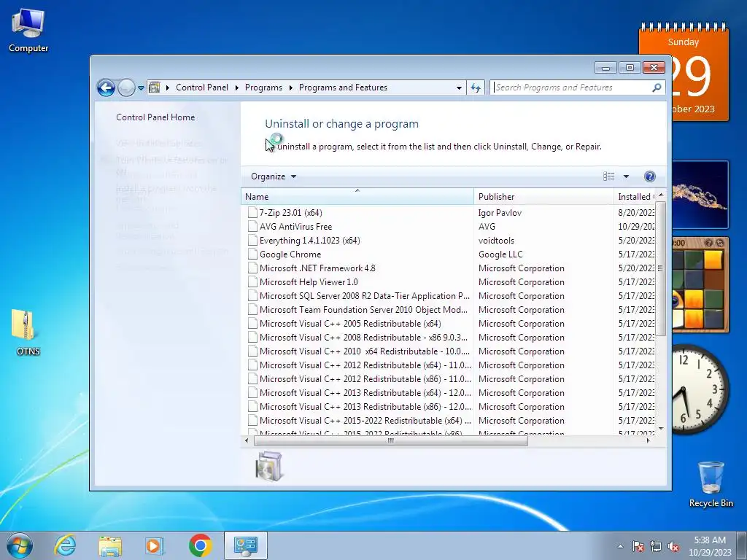This screenshot has height=560, width=747.
Task: Open the view options dropdown arrow
Action: 627,176
